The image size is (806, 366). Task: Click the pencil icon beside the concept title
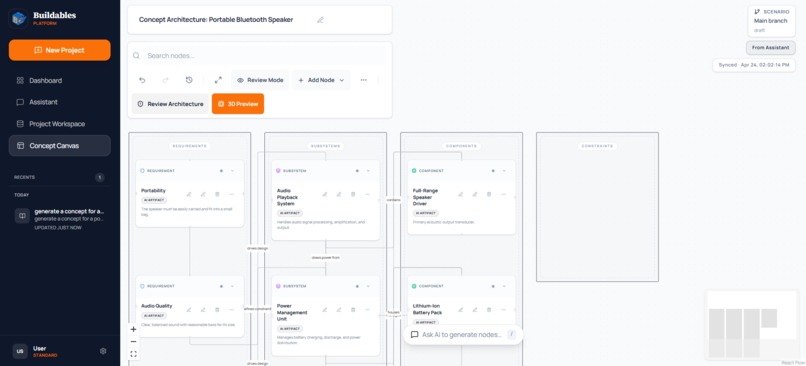coord(320,20)
